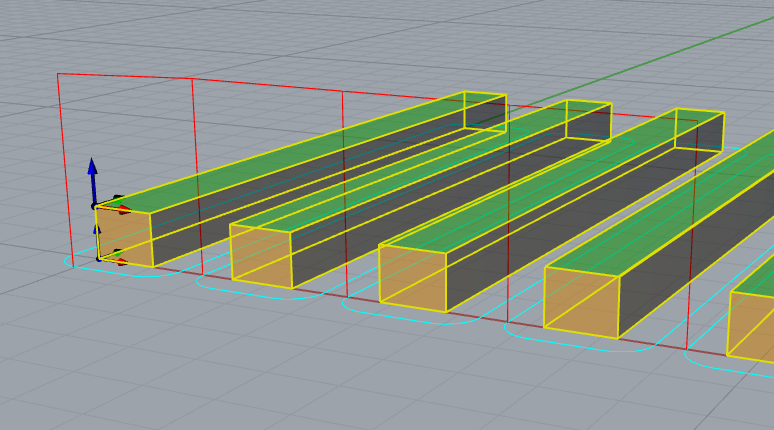This screenshot has height=430, width=774.
Task: Select orange end face of fourth beam
Action: tap(581, 302)
